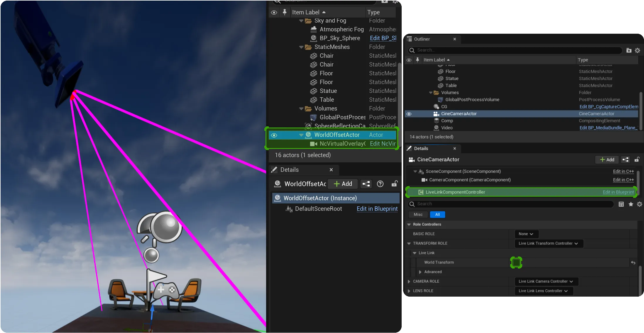Screen dimensions: 644x333
Task: Select WorldOffsetActor (Instance) row
Action: coord(336,198)
